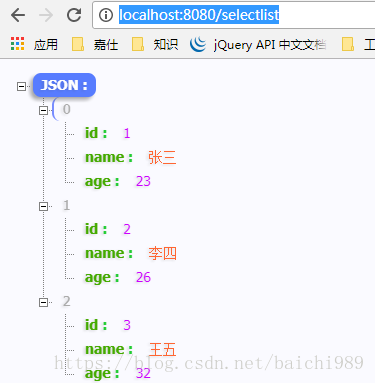Select index label 1 in tree
Image resolution: width=375 pixels, height=383 pixels.
pyautogui.click(x=67, y=205)
